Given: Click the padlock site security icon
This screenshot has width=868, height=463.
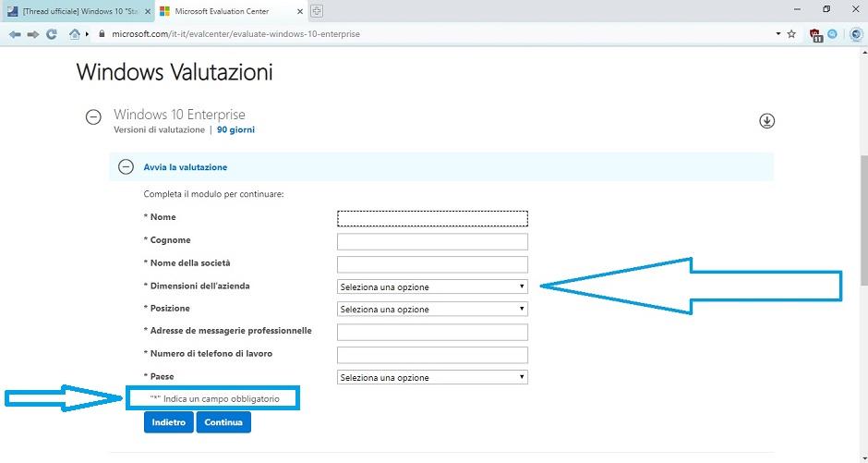Looking at the screenshot, I should (102, 34).
